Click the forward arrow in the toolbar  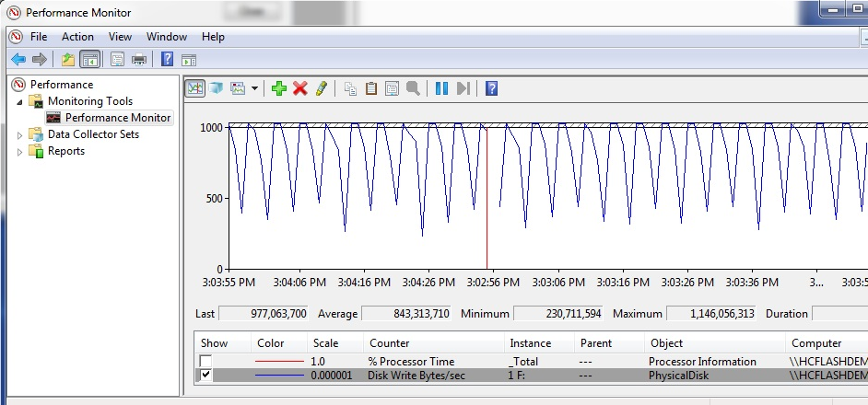(40, 59)
